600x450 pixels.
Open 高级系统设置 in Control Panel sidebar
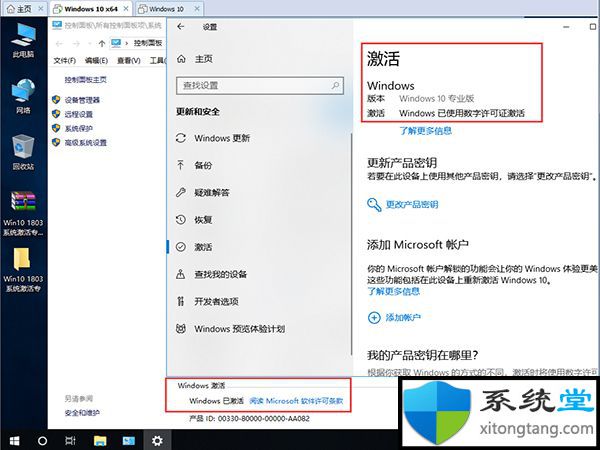coord(85,143)
